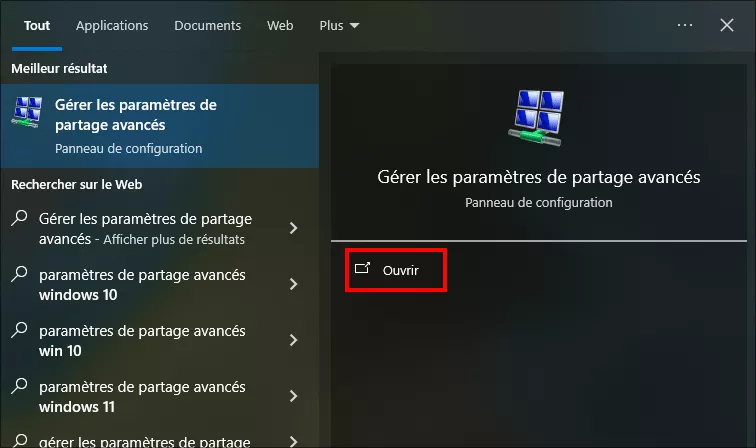Click search icon beside Afficher plus de résultats suggestion

click(x=19, y=218)
